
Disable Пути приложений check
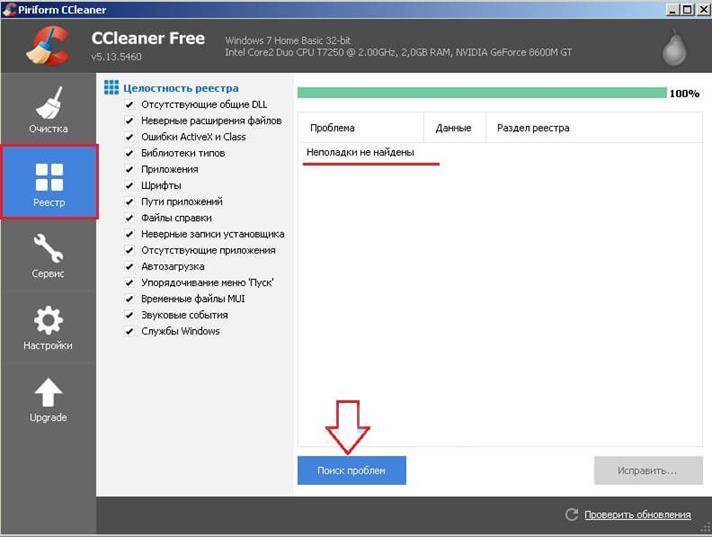click(129, 202)
